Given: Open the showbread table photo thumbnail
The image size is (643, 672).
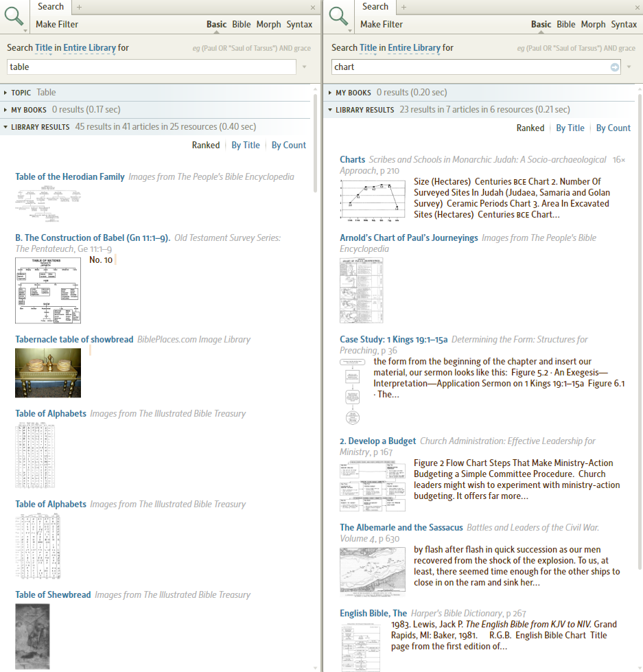Looking at the screenshot, I should point(48,373).
